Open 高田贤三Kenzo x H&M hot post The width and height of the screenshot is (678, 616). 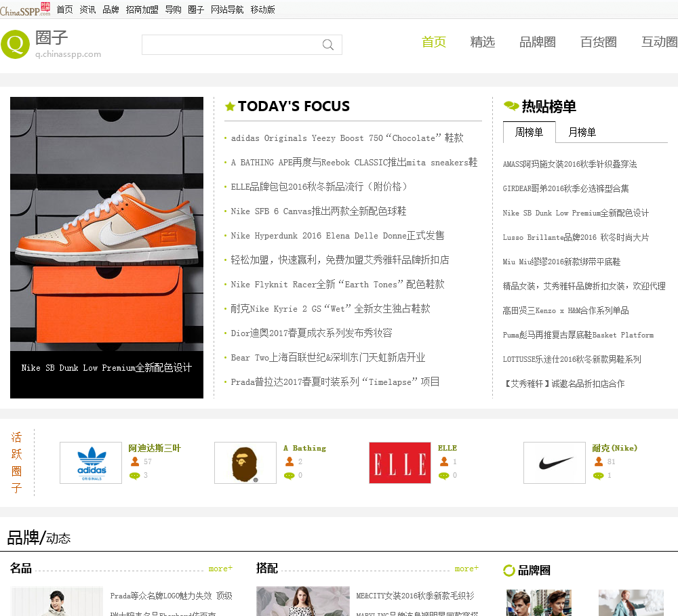click(565, 310)
